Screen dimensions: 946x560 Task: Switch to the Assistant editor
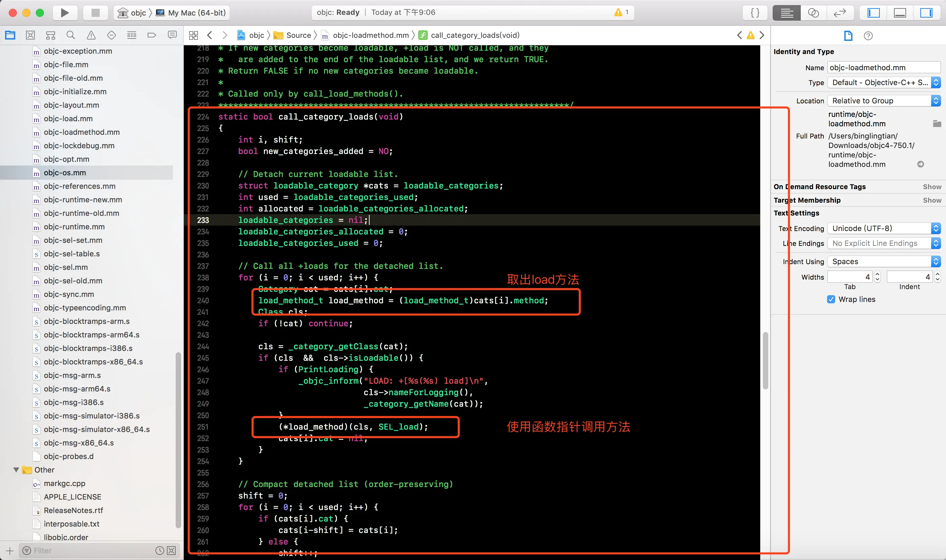click(813, 13)
